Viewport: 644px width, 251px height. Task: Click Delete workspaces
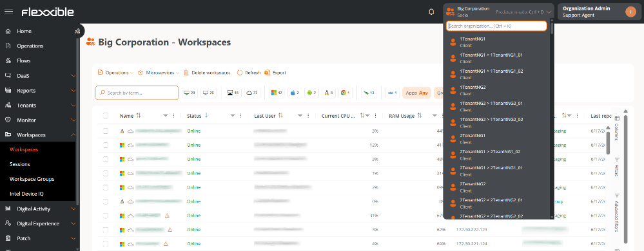click(207, 73)
